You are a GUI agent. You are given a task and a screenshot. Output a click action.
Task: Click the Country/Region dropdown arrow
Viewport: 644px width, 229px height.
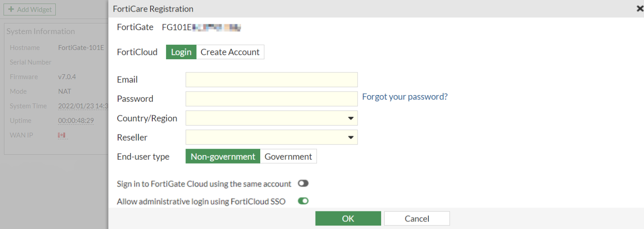point(351,118)
